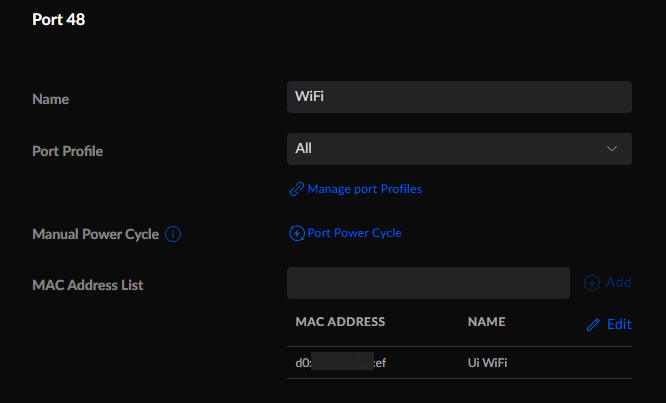Viewport: 666px width, 403px height.
Task: Click the info icon beside Manual Power Cycle
Action: tap(173, 234)
